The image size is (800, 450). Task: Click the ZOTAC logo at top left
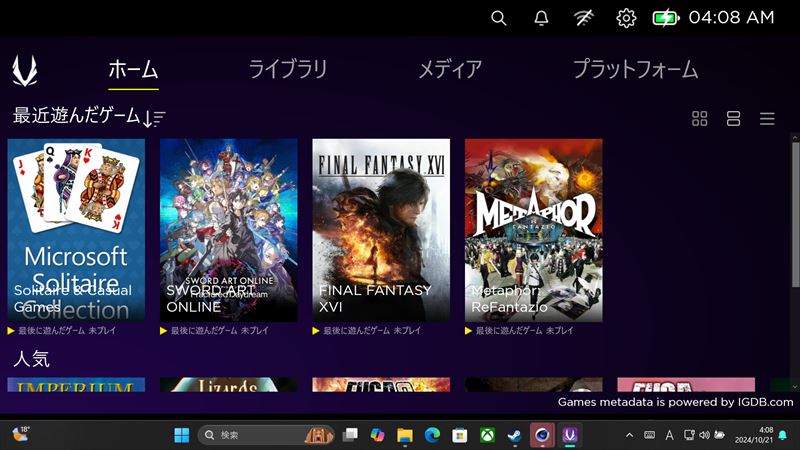(24, 70)
